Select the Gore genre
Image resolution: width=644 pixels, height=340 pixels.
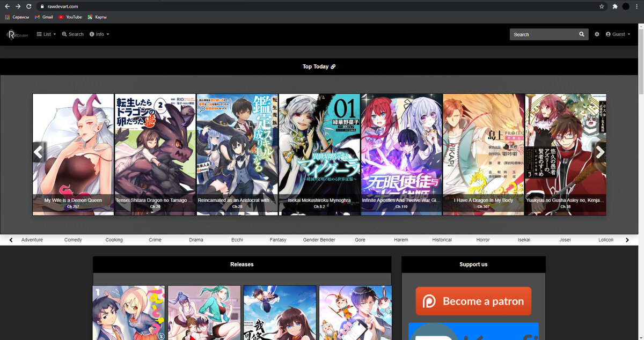point(360,240)
